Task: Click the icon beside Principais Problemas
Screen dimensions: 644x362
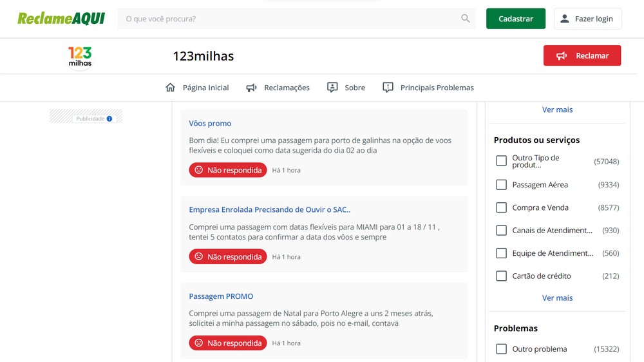Action: [x=388, y=88]
